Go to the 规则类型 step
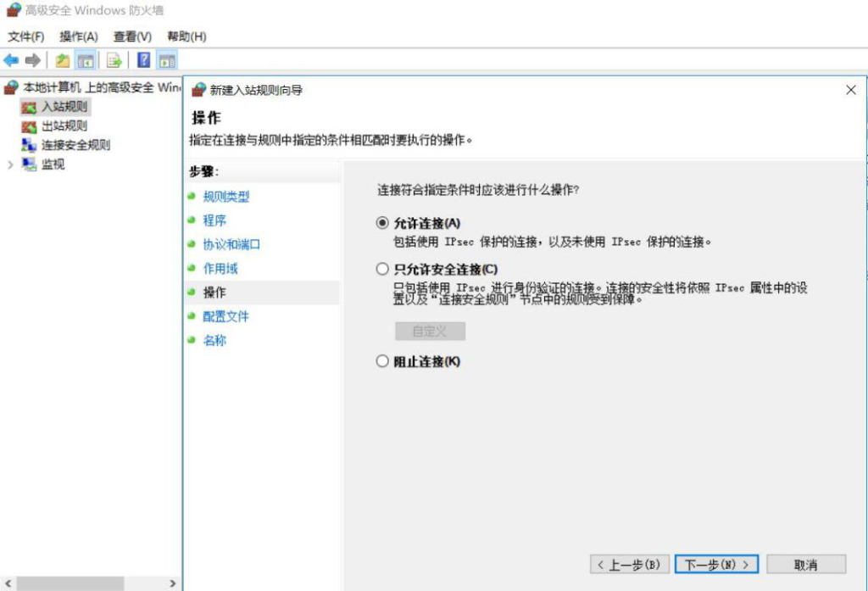The image size is (868, 591). (225, 197)
